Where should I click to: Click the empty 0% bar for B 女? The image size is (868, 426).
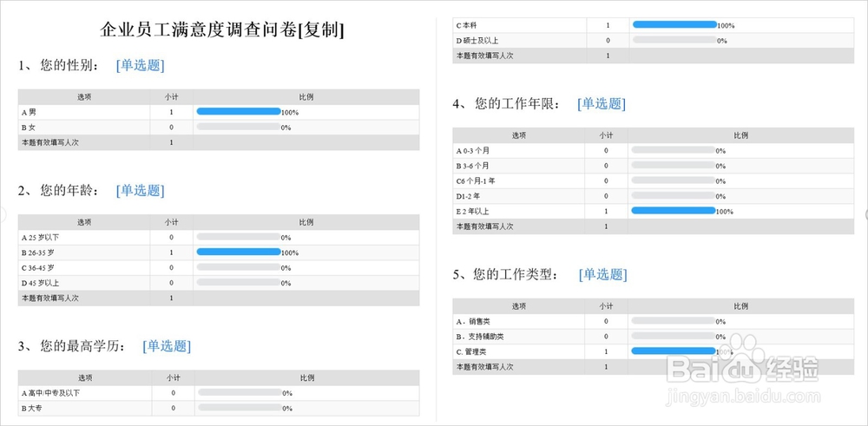(x=239, y=127)
